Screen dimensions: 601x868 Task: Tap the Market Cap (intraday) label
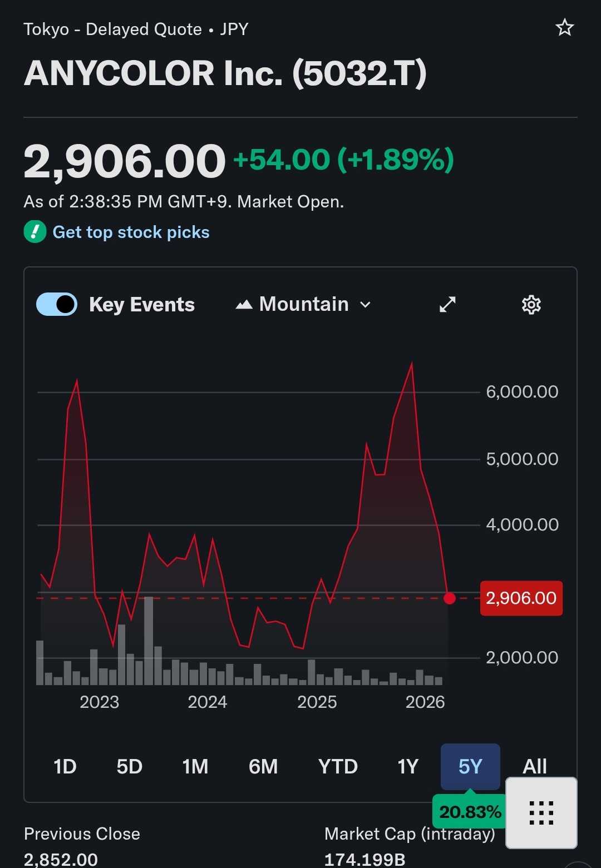pos(410,834)
